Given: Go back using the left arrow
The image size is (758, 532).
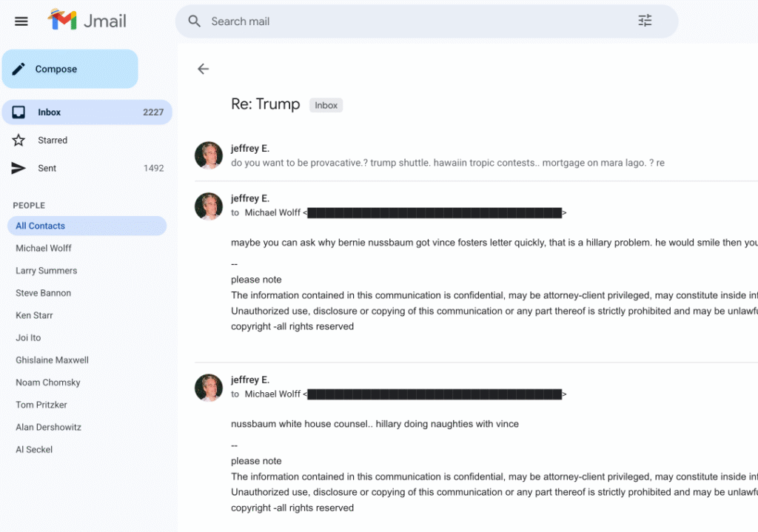Looking at the screenshot, I should (x=203, y=69).
